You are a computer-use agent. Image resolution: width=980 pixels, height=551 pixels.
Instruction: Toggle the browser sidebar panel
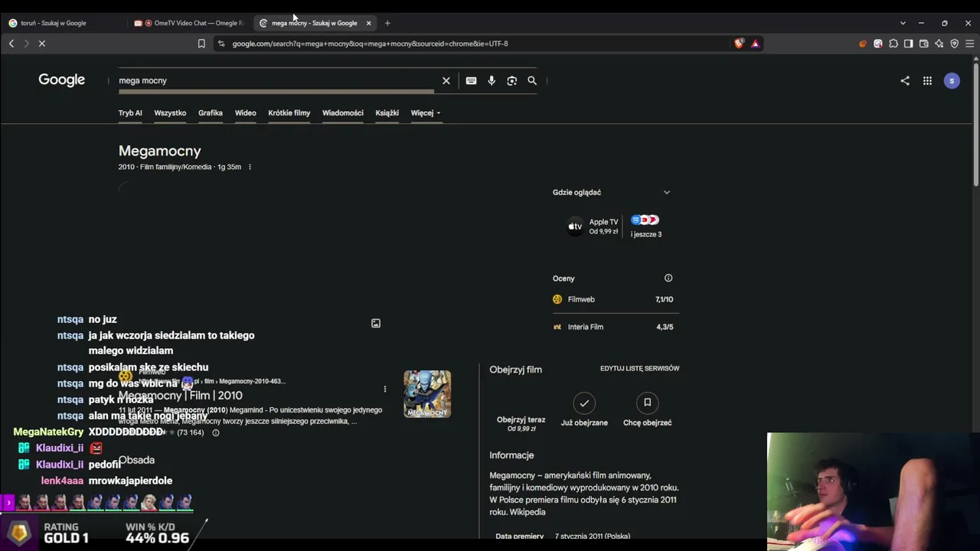909,44
